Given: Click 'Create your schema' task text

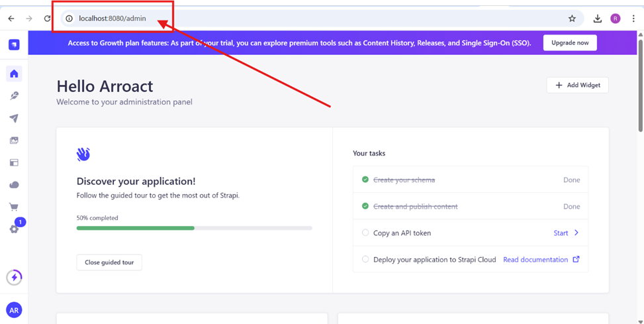Looking at the screenshot, I should pyautogui.click(x=404, y=180).
